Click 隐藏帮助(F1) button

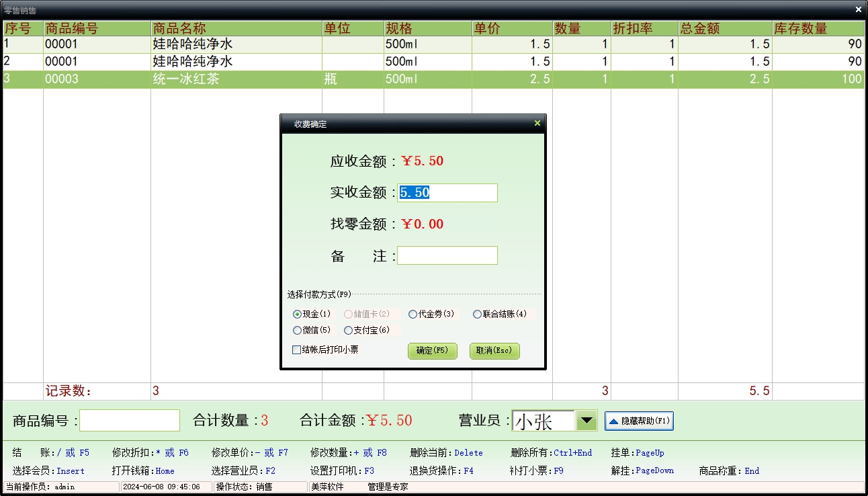click(639, 421)
